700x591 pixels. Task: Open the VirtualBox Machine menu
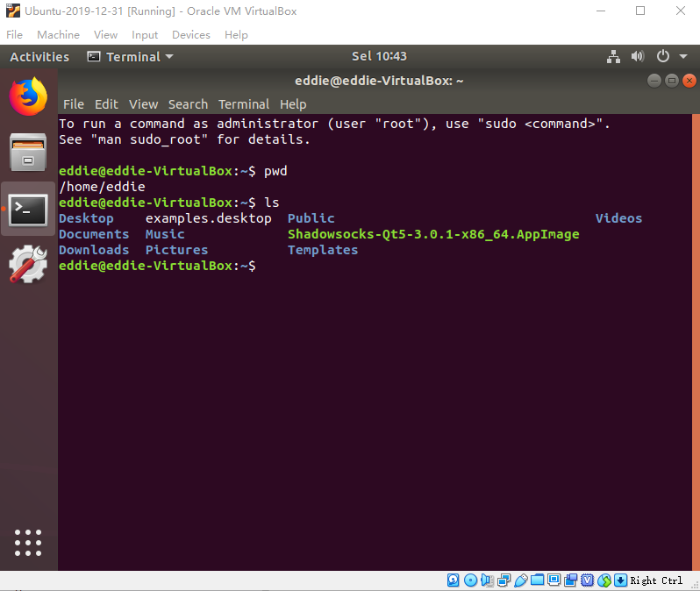[59, 34]
